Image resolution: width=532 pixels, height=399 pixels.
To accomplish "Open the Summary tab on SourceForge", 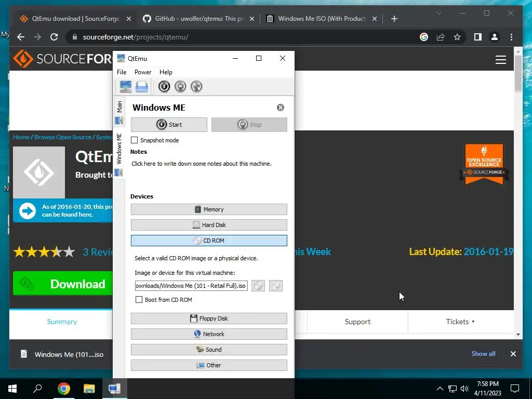I will (x=62, y=322).
